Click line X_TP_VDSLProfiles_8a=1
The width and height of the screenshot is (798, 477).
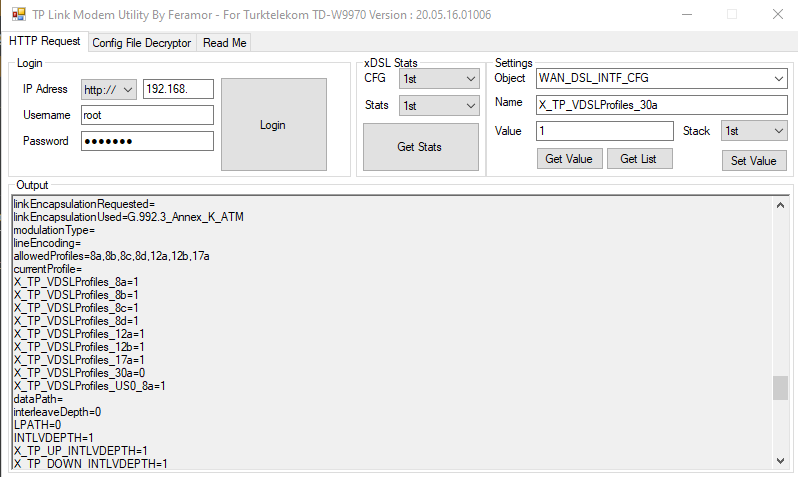tap(76, 282)
